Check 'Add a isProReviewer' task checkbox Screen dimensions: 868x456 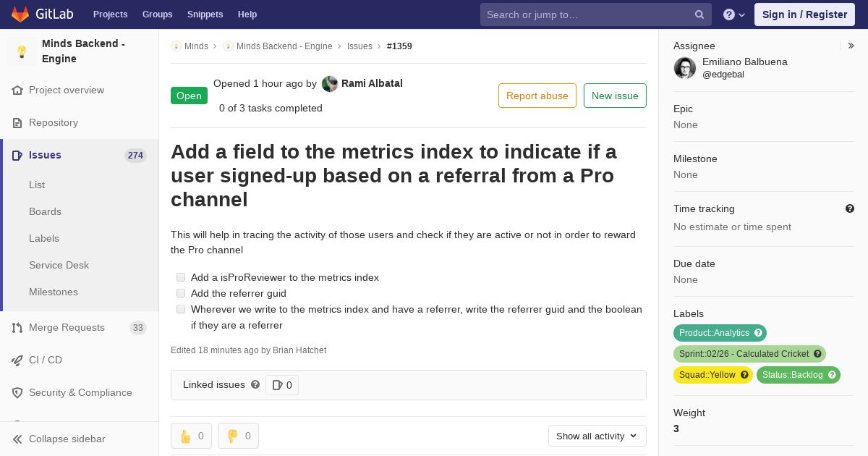click(181, 277)
